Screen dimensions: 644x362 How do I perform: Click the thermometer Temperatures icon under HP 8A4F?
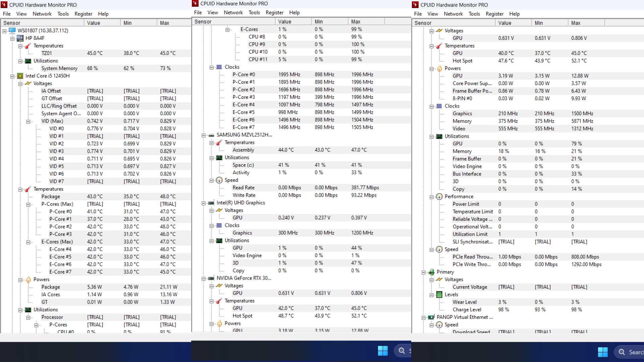(x=27, y=46)
